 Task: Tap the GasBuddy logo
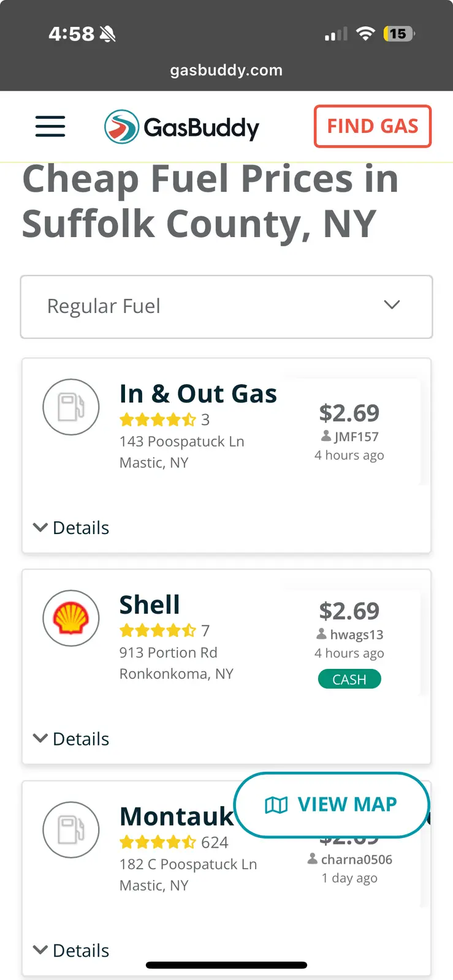182,127
